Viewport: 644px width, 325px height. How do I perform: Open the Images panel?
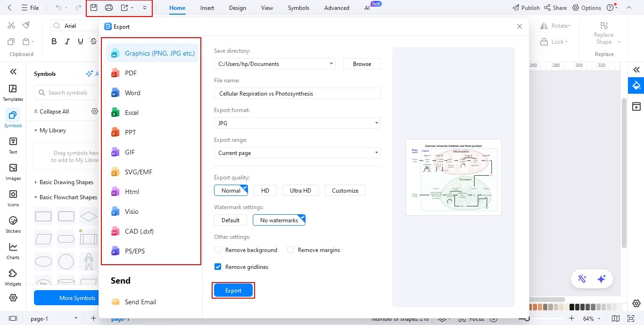point(13,171)
